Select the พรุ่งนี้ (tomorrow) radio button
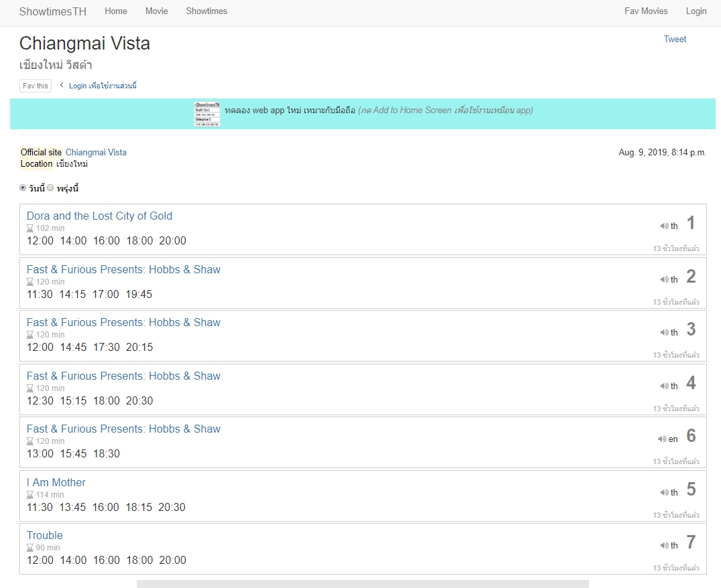This screenshot has height=588, width=721. pos(50,188)
